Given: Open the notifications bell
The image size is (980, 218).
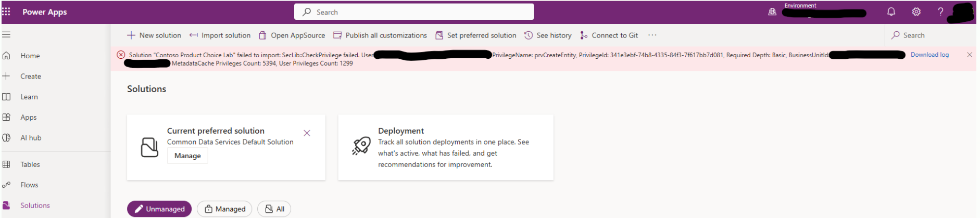Looking at the screenshot, I should [x=891, y=12].
